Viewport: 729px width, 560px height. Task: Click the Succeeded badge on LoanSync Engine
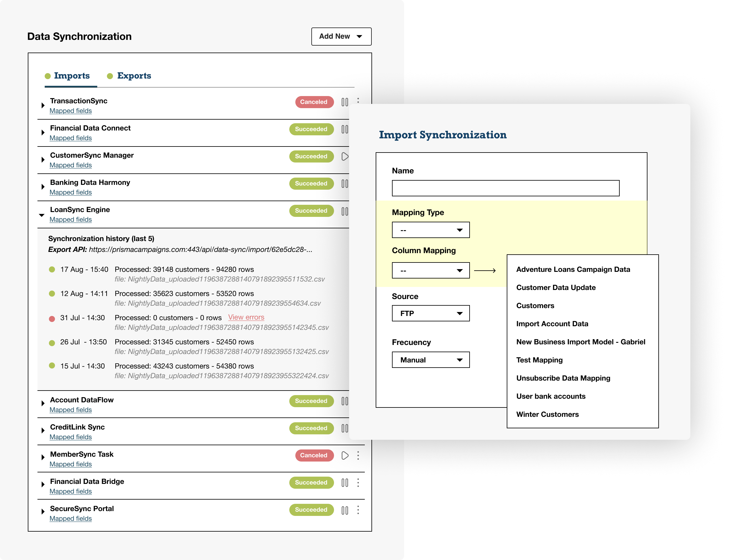pyautogui.click(x=311, y=211)
